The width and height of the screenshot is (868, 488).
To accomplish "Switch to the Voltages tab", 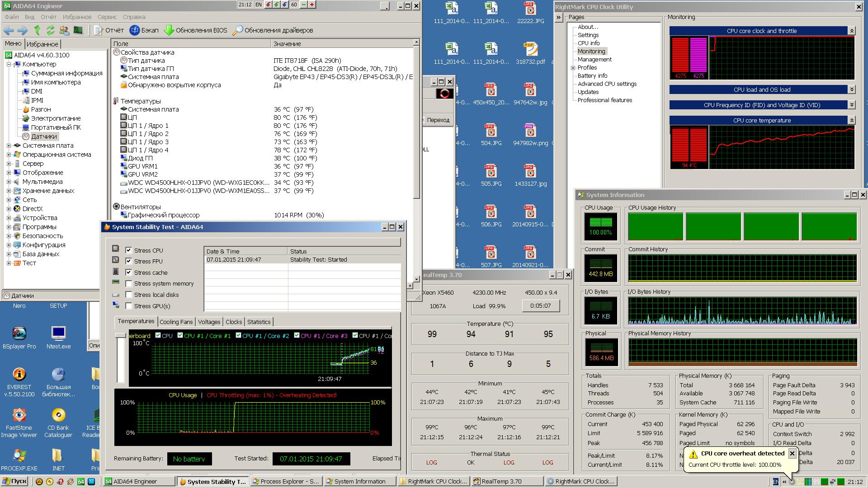I will (209, 322).
